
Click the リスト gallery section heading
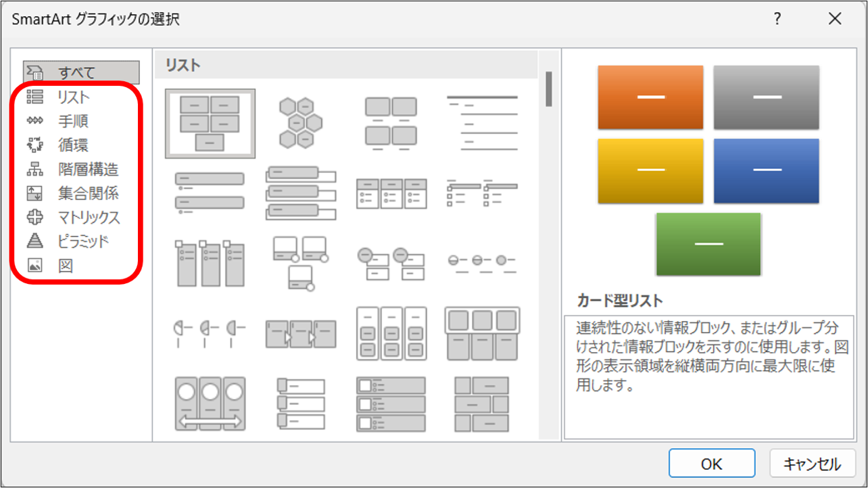click(x=183, y=65)
